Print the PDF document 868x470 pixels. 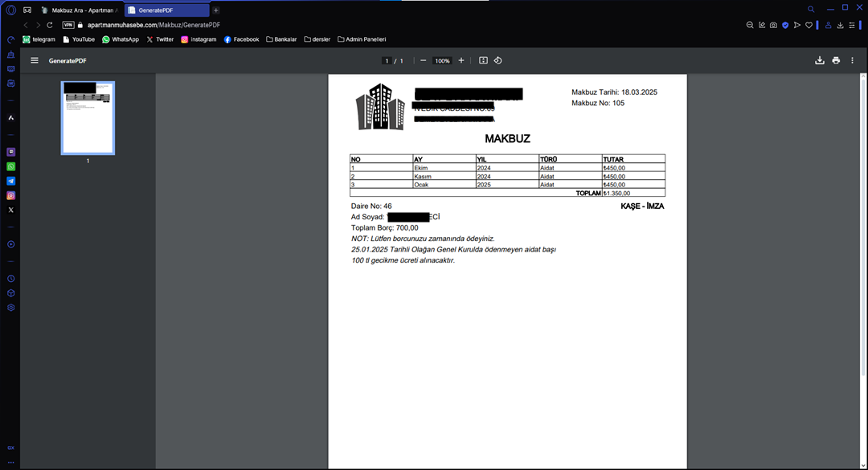(x=836, y=60)
